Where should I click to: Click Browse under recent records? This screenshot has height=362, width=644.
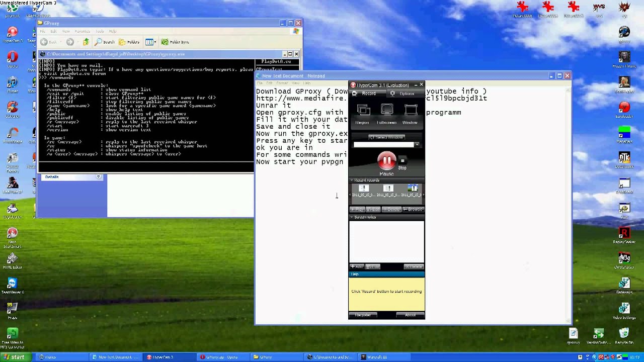(413, 210)
